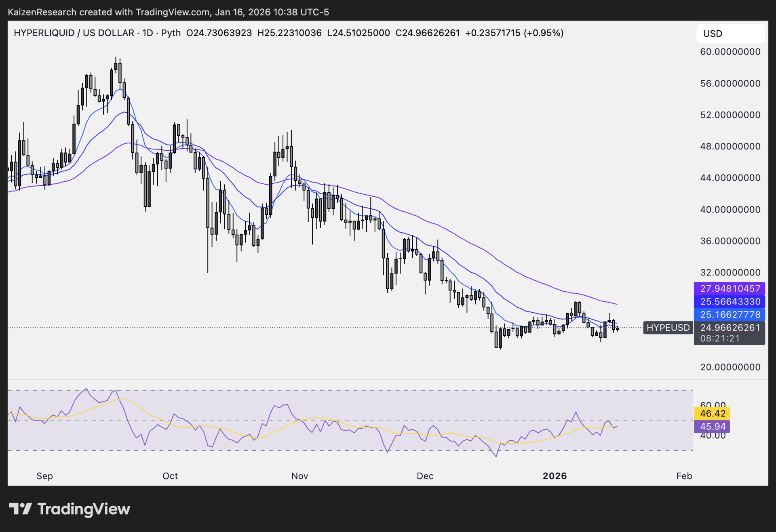776x532 pixels.
Task: Click the 60.00000000 price scale label
Action: pyautogui.click(x=730, y=52)
